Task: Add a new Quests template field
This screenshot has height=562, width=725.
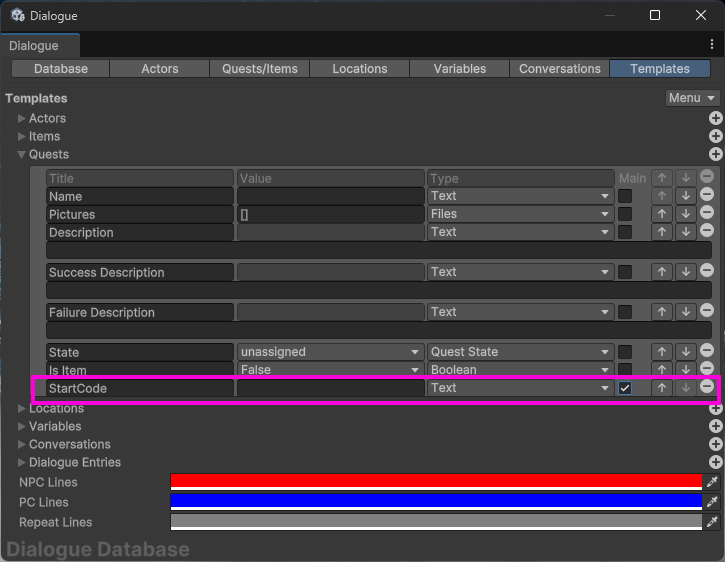Action: coord(715,154)
